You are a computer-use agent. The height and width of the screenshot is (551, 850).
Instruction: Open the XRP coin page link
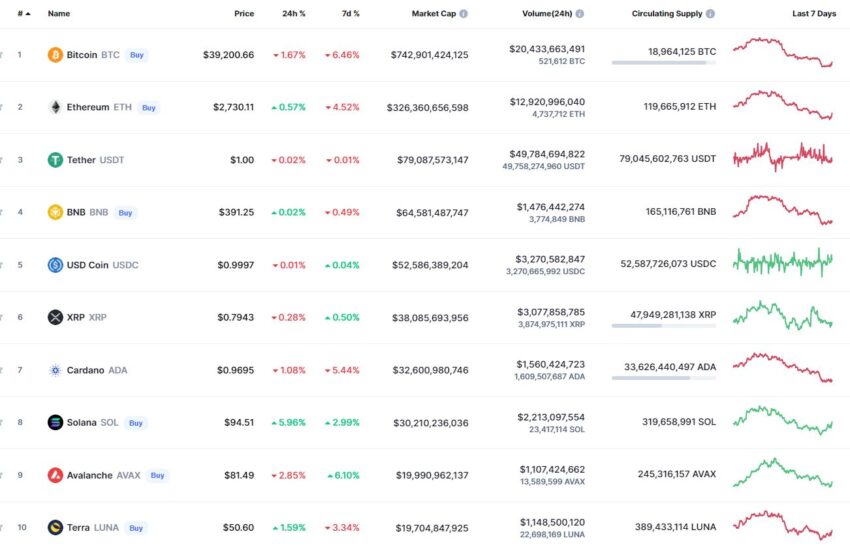87,317
